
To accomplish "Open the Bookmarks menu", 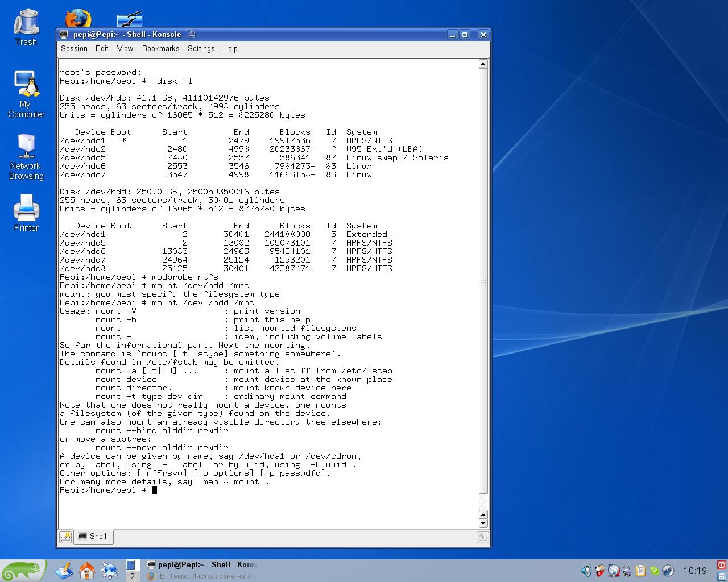I will click(161, 48).
